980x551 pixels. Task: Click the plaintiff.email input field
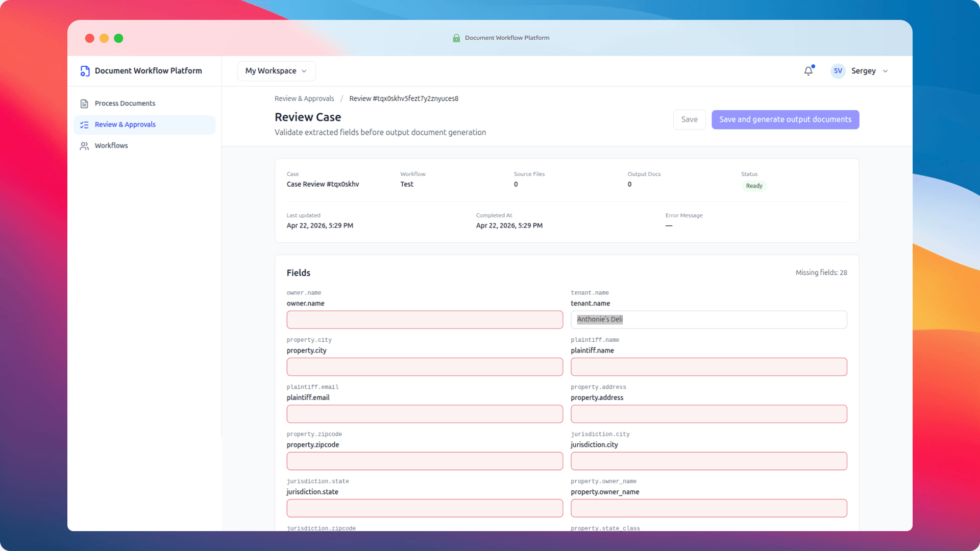click(425, 414)
